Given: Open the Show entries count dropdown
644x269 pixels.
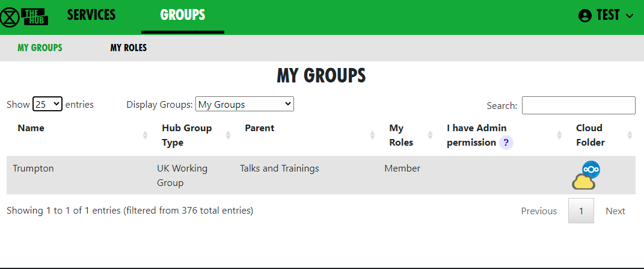Looking at the screenshot, I should click(x=48, y=104).
